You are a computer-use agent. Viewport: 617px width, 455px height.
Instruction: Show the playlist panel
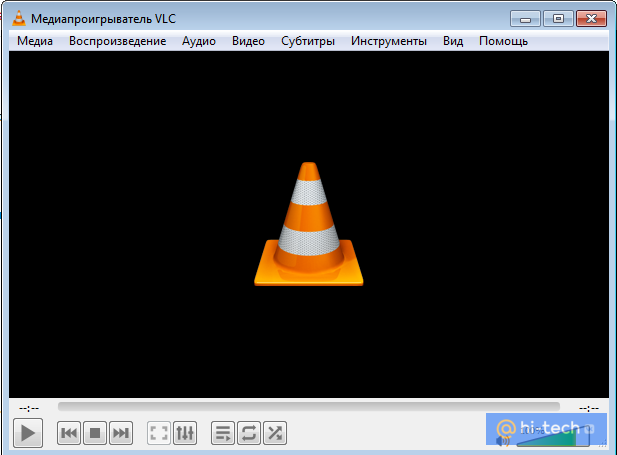click(223, 433)
